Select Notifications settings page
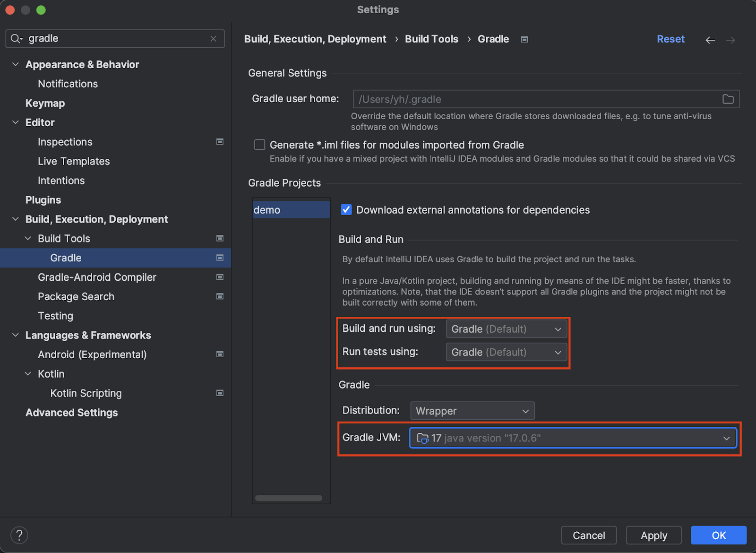The width and height of the screenshot is (756, 553). pyautogui.click(x=68, y=84)
